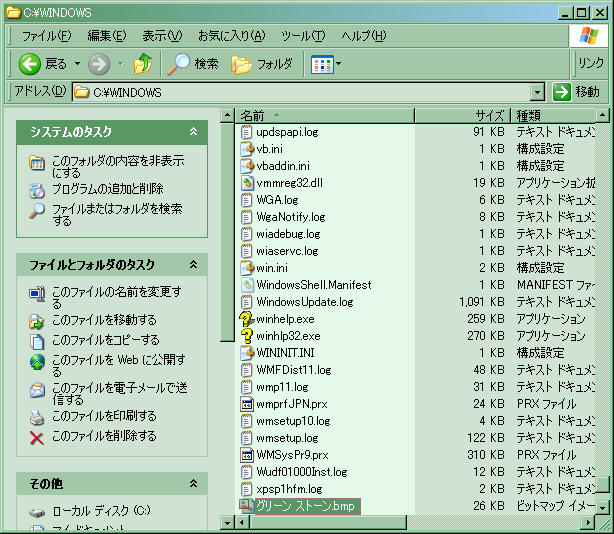Sort by サイズ column header

tap(462, 116)
